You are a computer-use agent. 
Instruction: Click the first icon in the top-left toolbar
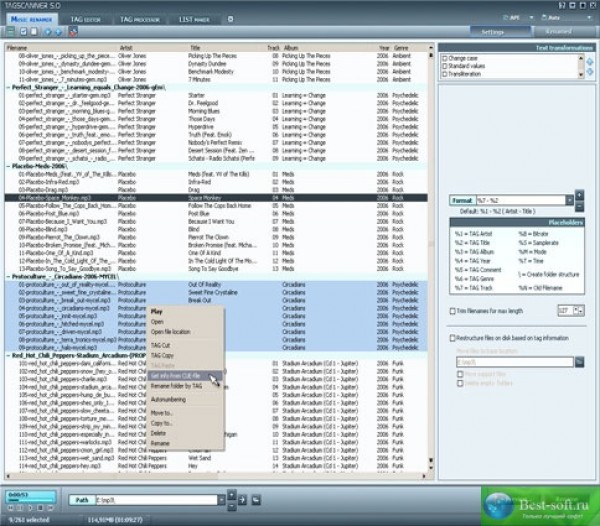[10, 32]
